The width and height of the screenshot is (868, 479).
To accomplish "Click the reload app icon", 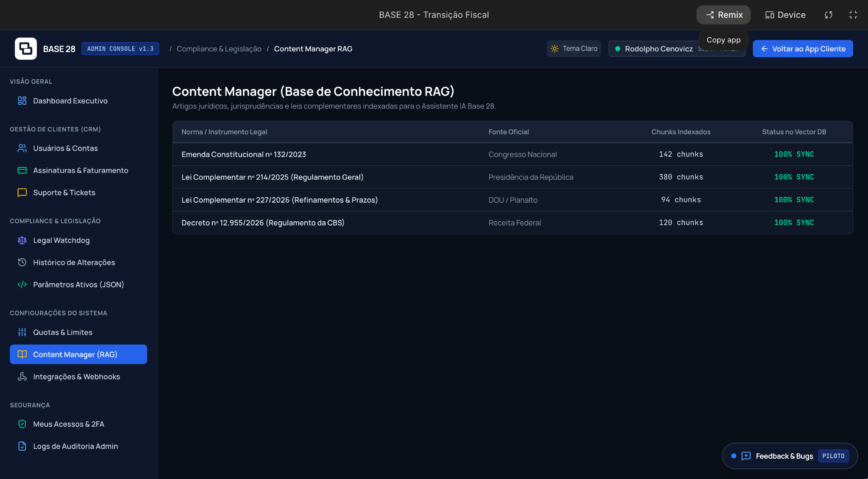I will (829, 15).
